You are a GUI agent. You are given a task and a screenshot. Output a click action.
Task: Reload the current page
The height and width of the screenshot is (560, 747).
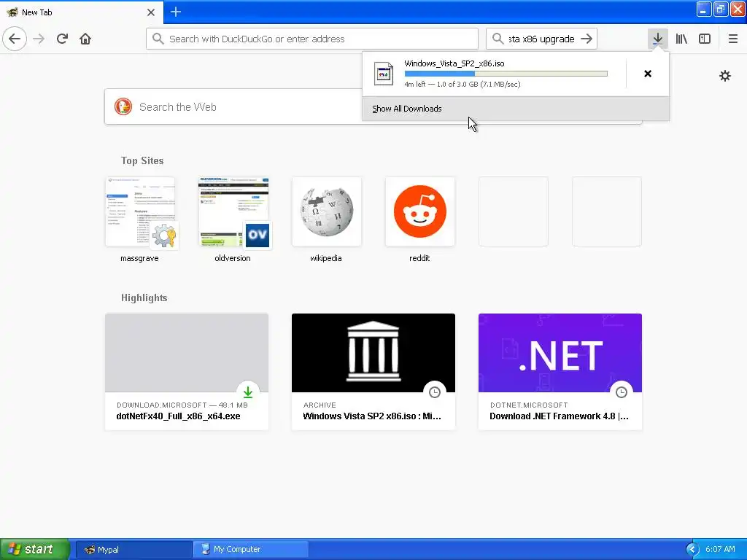pyautogui.click(x=62, y=39)
